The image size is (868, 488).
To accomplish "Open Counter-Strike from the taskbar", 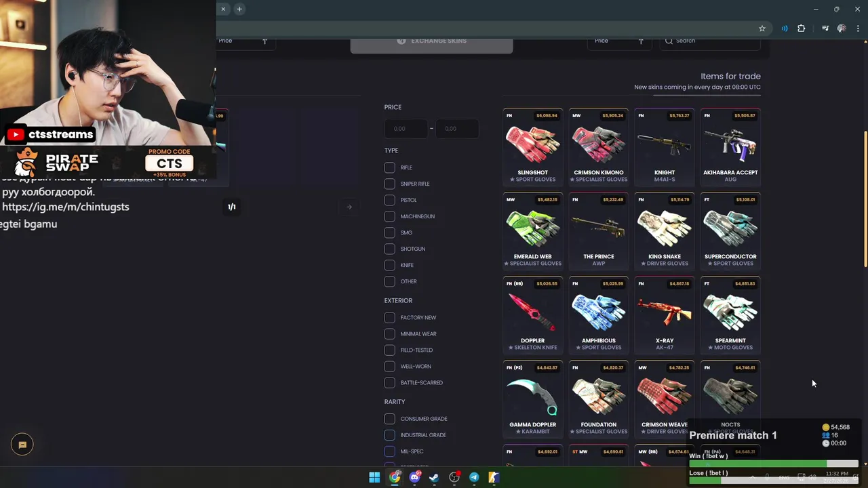I will (x=494, y=477).
